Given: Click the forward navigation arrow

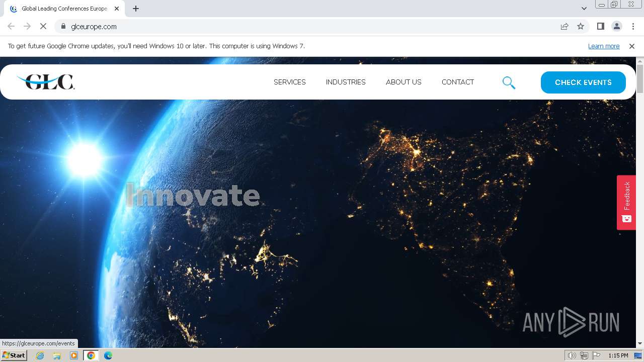Looking at the screenshot, I should tap(27, 26).
